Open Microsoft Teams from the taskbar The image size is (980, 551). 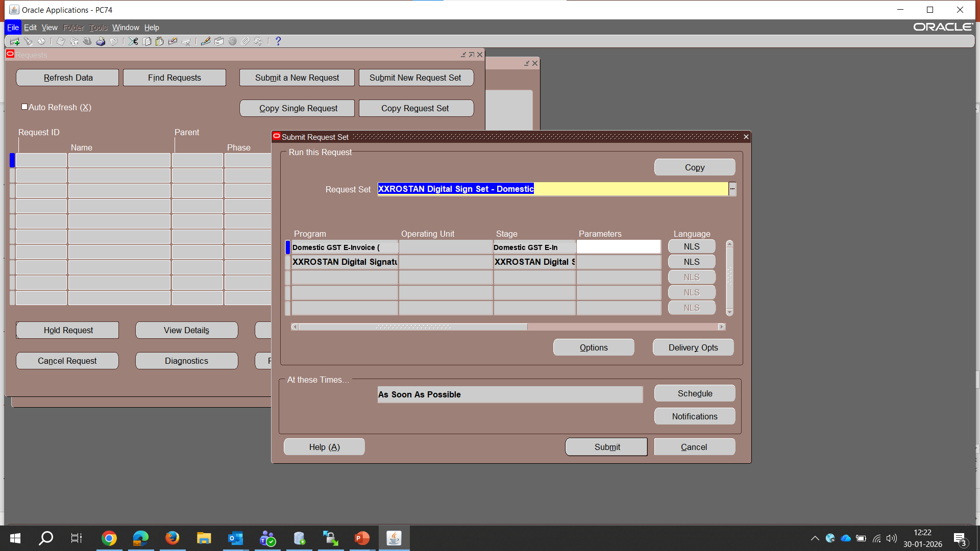pos(267,538)
